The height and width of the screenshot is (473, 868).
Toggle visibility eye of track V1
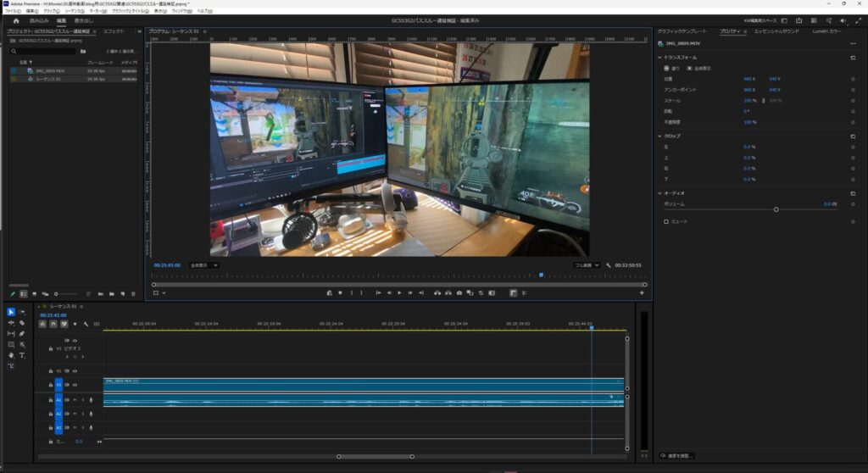click(x=75, y=385)
